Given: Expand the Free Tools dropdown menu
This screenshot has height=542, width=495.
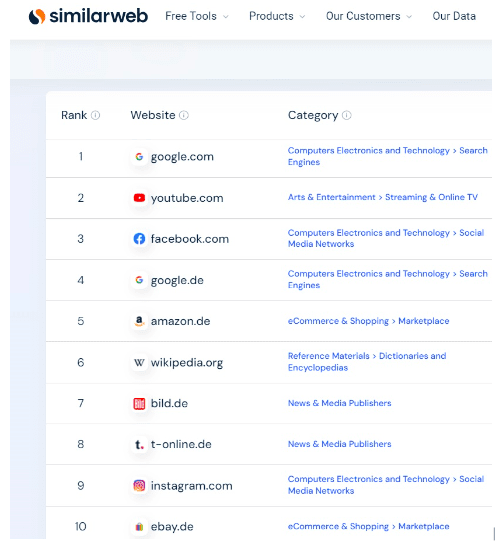Looking at the screenshot, I should tap(197, 16).
